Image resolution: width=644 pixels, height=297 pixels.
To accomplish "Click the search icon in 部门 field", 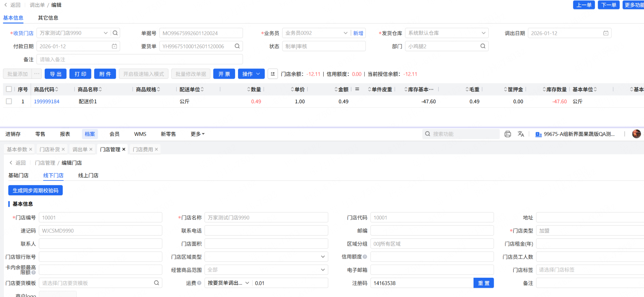I will pos(483,46).
